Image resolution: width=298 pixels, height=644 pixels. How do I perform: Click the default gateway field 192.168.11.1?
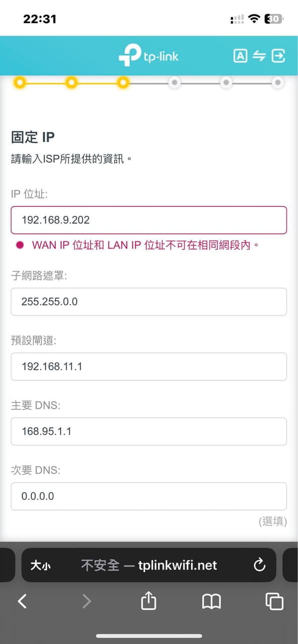click(148, 367)
